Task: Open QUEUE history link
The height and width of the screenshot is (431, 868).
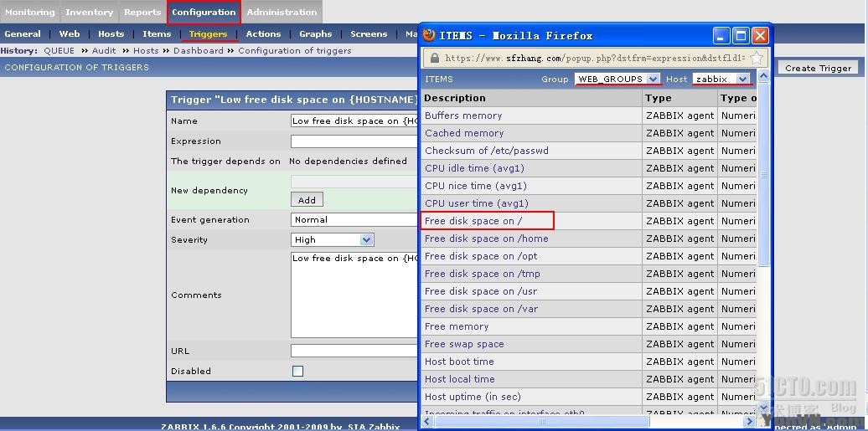Action: [x=59, y=50]
